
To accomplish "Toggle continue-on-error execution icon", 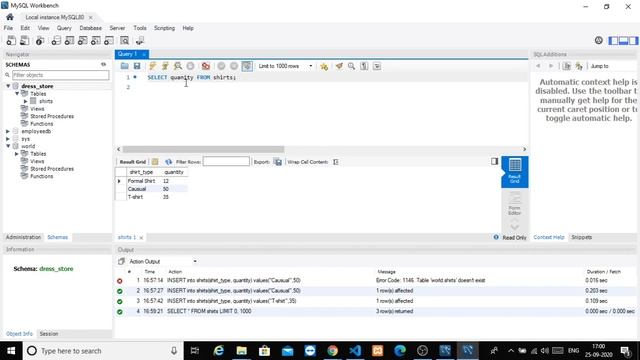I will (206, 66).
